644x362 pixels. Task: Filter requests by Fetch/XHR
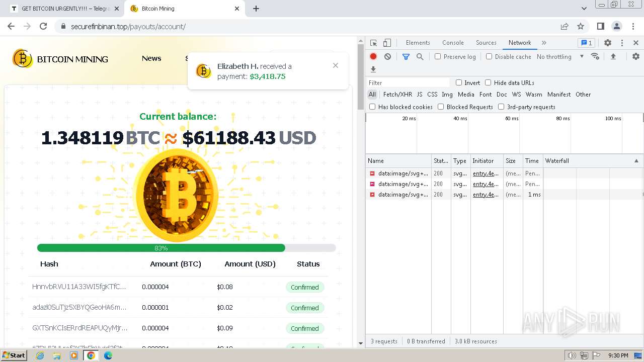tap(397, 95)
